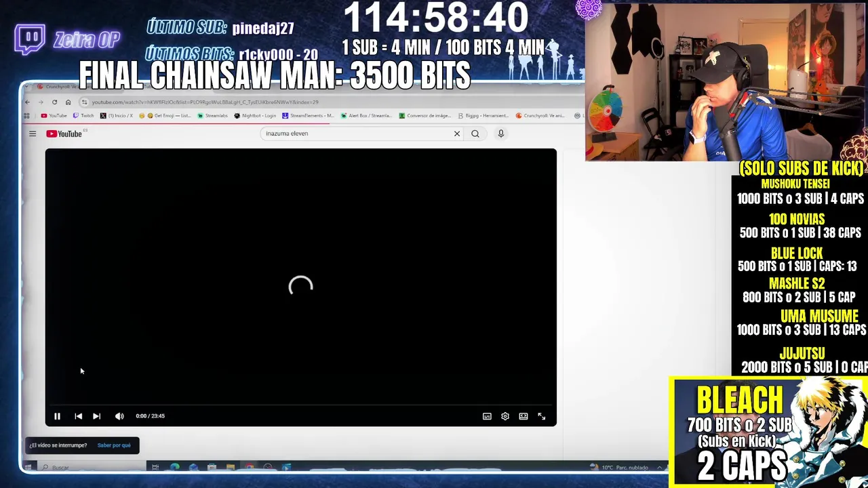Open the Alert Box / Streamlabs bookmark

pyautogui.click(x=366, y=116)
